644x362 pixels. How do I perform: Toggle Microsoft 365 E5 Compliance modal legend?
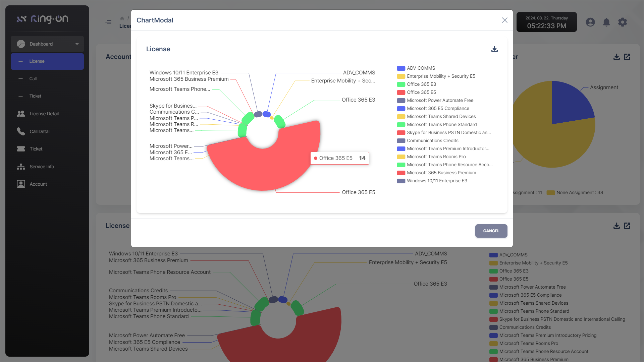(x=433, y=109)
